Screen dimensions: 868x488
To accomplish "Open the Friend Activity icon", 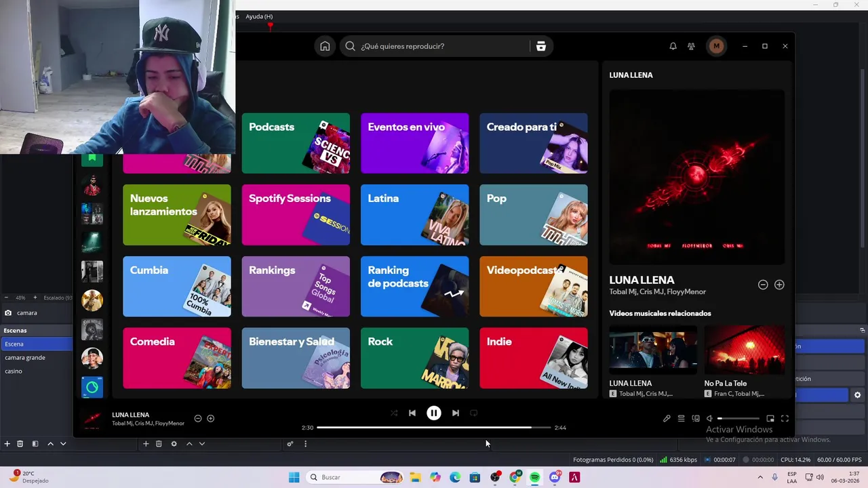I will [691, 46].
